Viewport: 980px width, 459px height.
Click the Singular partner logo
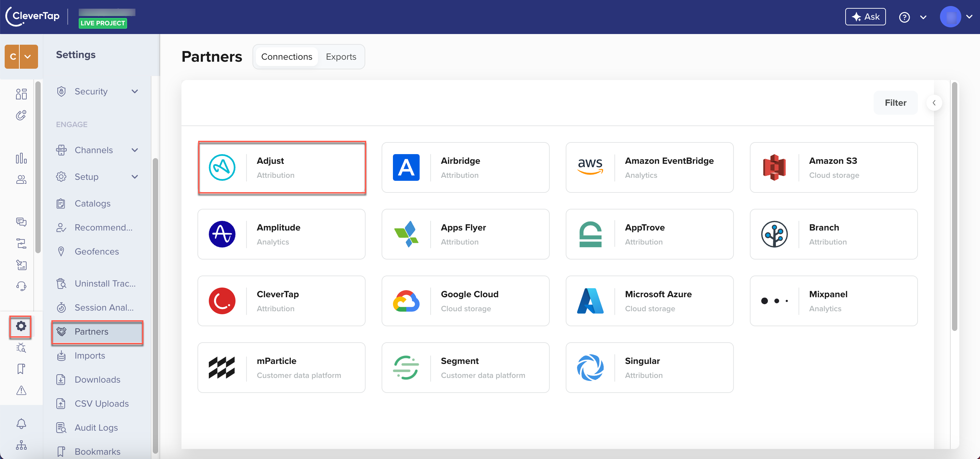pos(590,368)
